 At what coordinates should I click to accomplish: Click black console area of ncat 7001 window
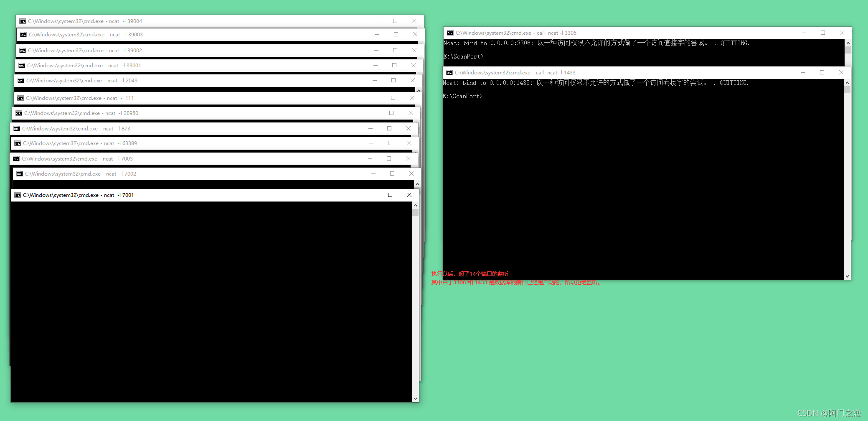point(211,302)
